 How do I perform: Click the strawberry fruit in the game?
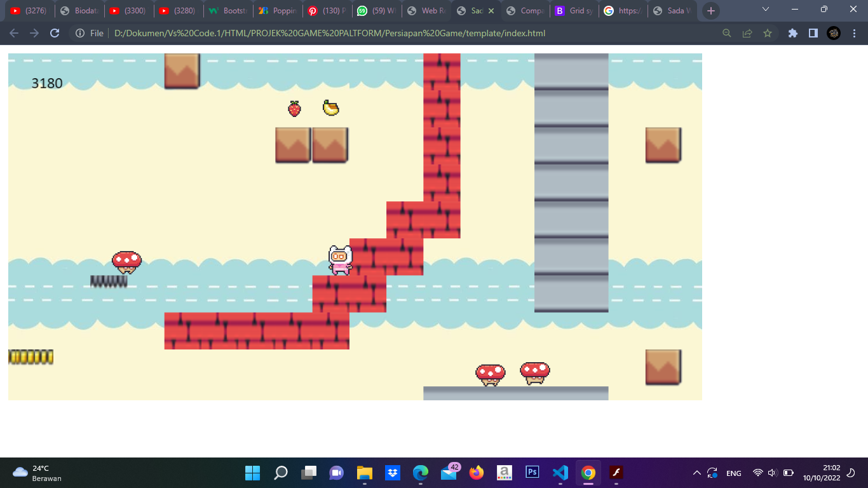[294, 109]
